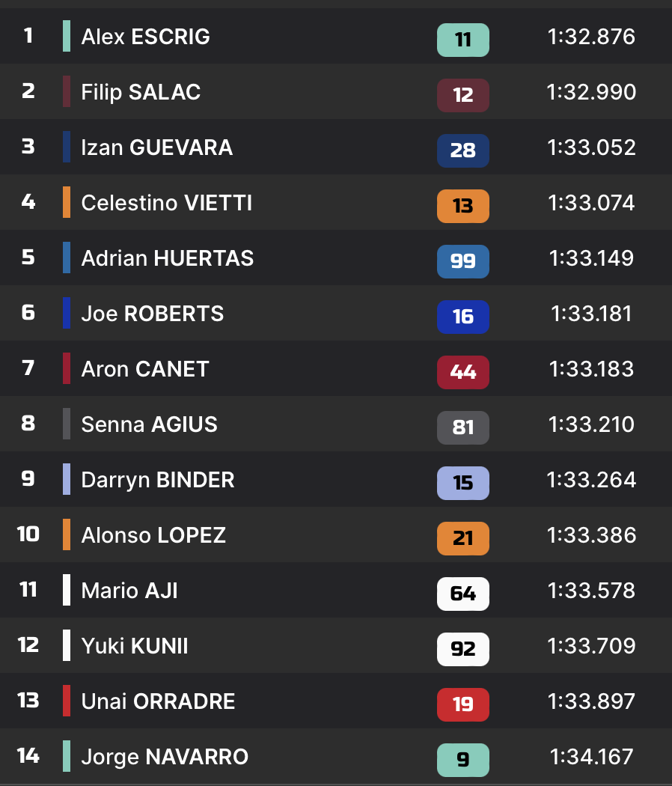
Task: Click Unai ORRADRE's red number 19 badge
Action: tap(462, 704)
